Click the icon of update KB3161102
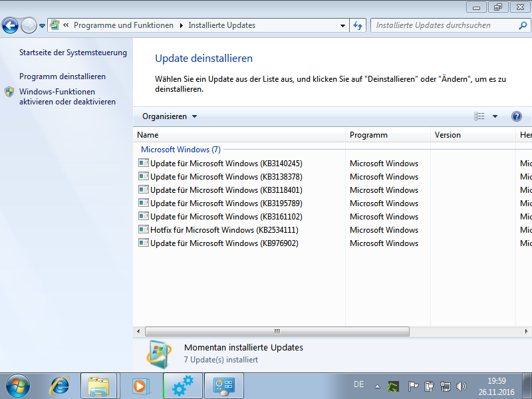The height and width of the screenshot is (399, 532). [144, 216]
